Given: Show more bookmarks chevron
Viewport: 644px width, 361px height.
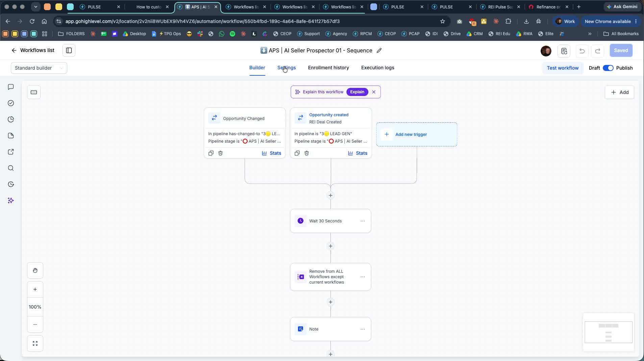Looking at the screenshot, I should click(590, 34).
